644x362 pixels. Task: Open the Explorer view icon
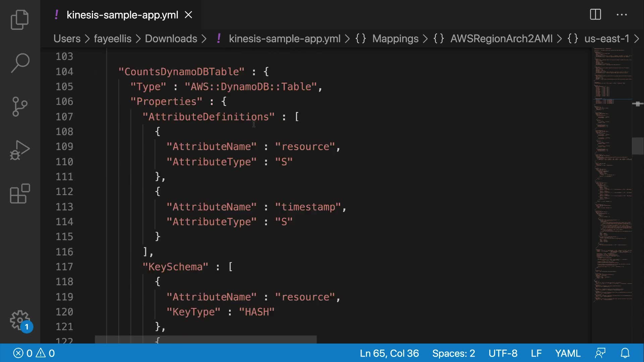click(20, 19)
